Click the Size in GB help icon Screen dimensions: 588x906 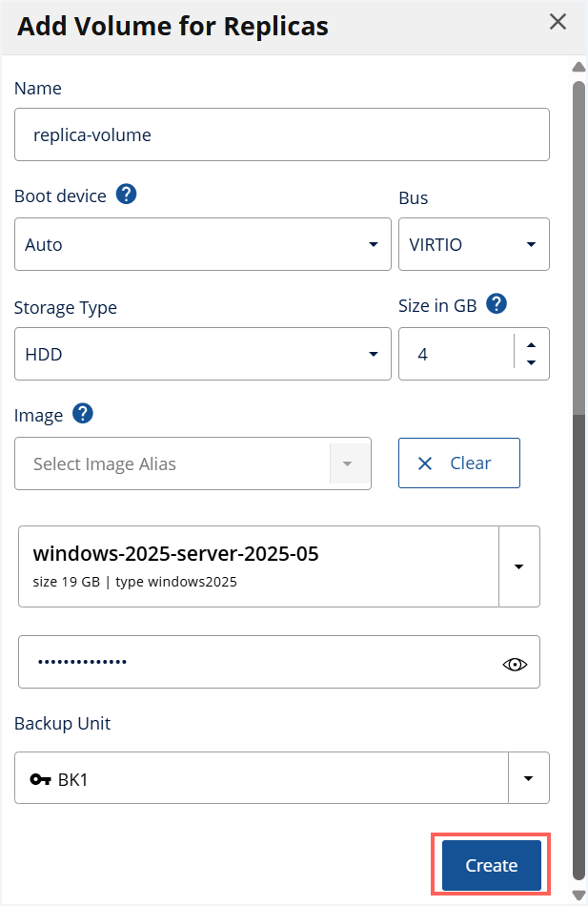tap(496, 304)
